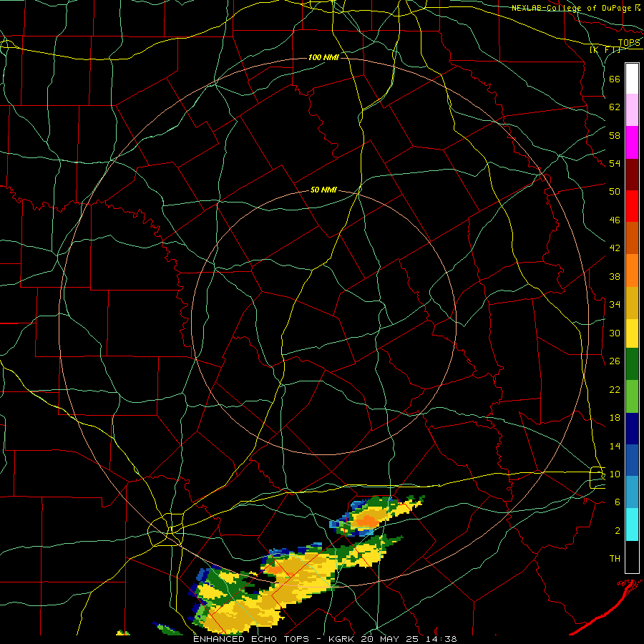This screenshot has height=644, width=644.
Task: Click the 'K FT' units label
Action: click(x=605, y=50)
